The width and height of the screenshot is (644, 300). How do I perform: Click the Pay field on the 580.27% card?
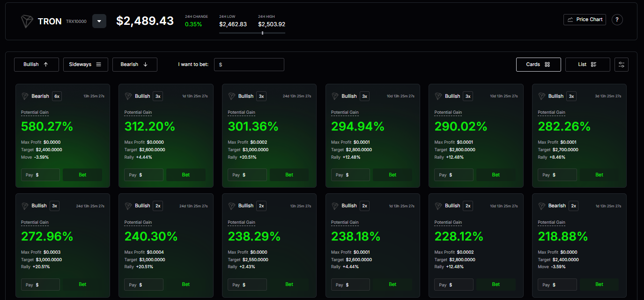pos(40,175)
